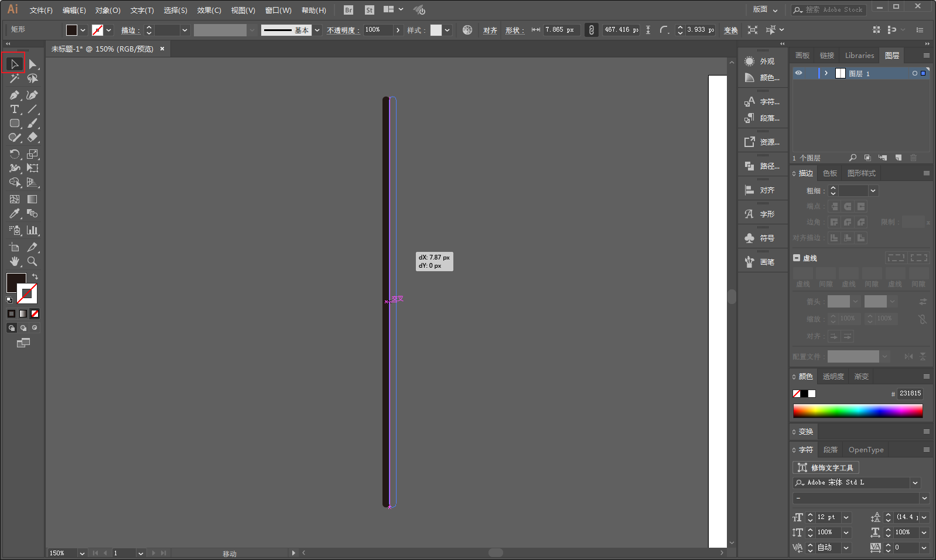Toggle constrain width and height link
Image resolution: width=936 pixels, height=560 pixels.
(592, 30)
